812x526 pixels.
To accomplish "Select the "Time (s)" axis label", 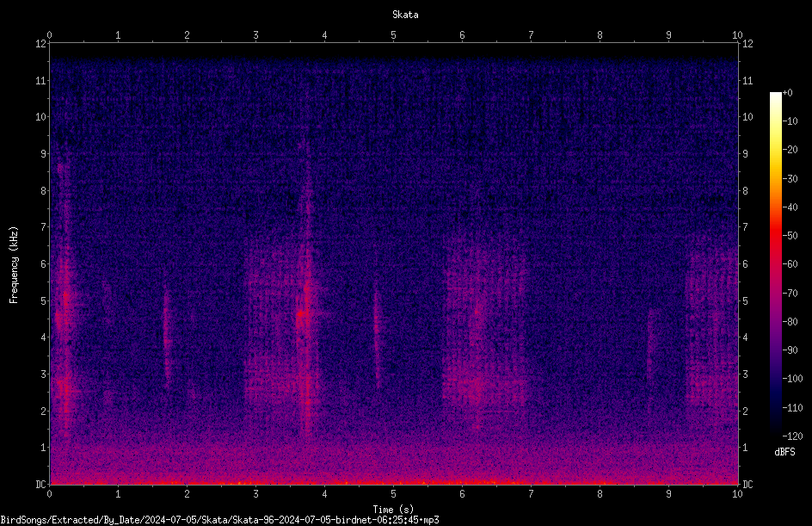I will pyautogui.click(x=393, y=510).
